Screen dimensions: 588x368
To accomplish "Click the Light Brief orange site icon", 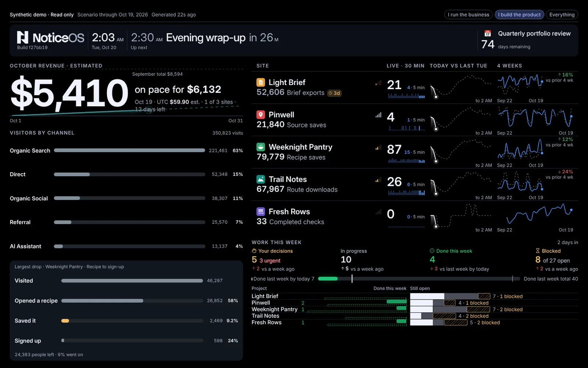I will 261,82.
